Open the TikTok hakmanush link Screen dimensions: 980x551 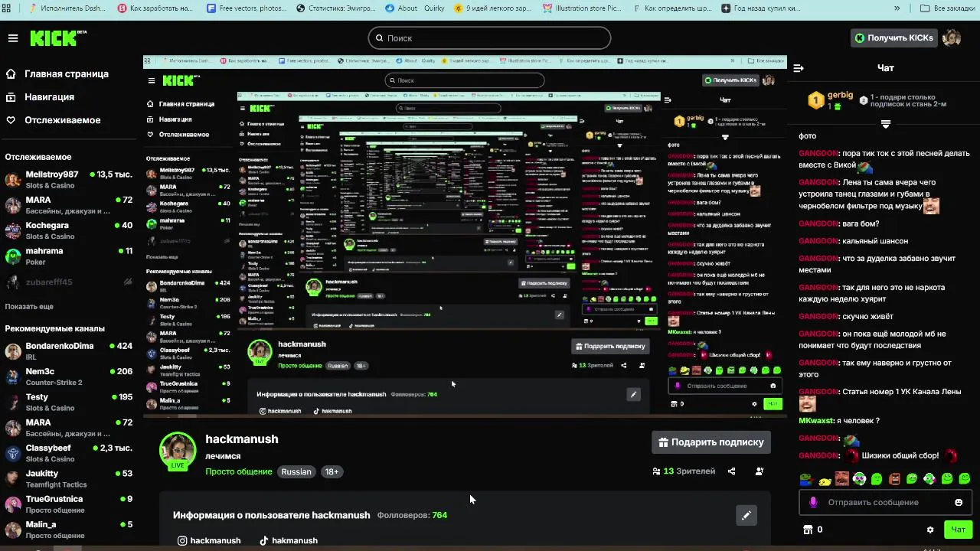[x=288, y=540]
